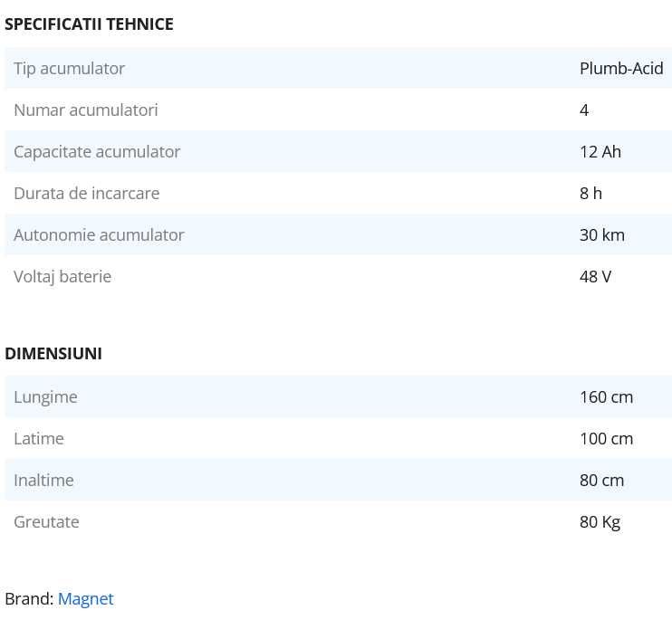Select the 8 h charging value
The image size is (672, 620).
[590, 194]
